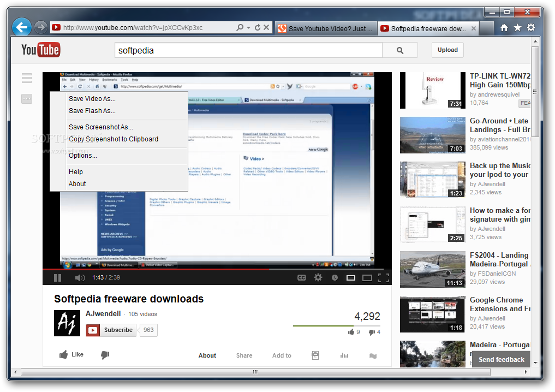Open FS2004 Landing Madeira-Portugal thumbnail
This screenshot has height=392, width=555.
[433, 270]
